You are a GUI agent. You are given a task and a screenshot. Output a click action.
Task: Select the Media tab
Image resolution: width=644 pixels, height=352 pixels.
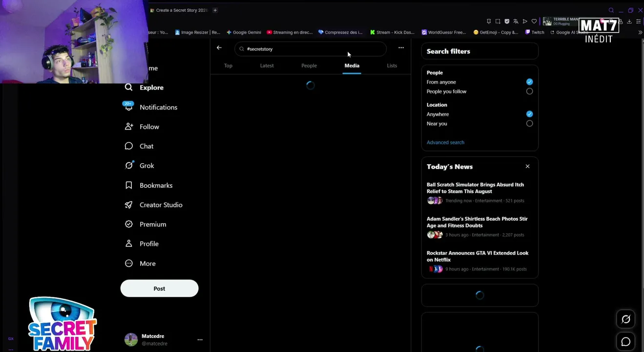click(352, 66)
